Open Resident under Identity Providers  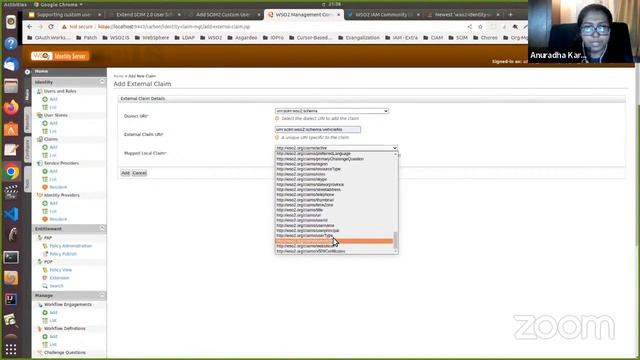[58, 219]
